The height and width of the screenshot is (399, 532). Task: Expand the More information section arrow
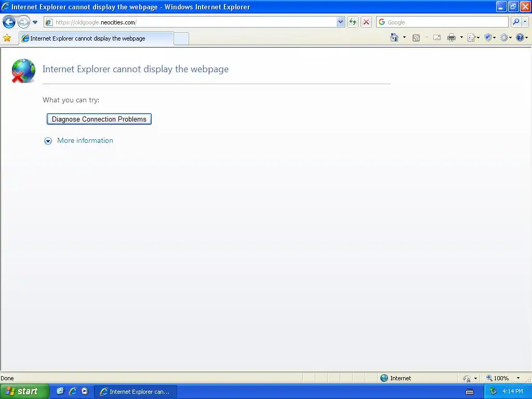click(48, 141)
